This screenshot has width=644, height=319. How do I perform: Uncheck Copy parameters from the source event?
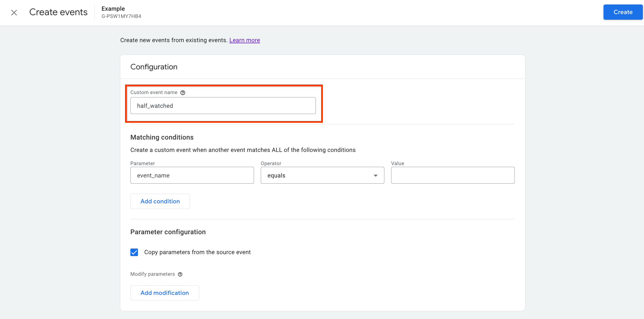click(x=134, y=252)
